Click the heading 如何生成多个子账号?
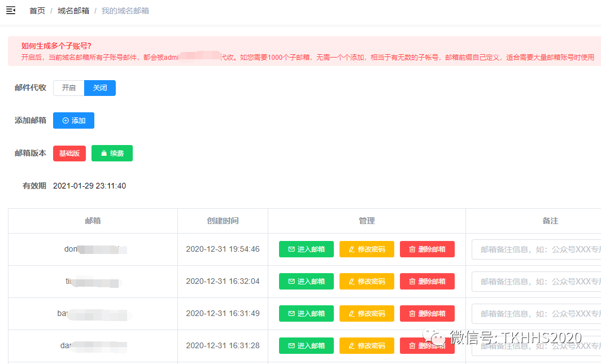Screen dimensions: 601x364 click(x=56, y=46)
